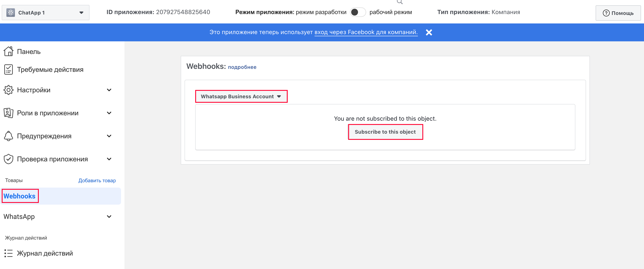Expand the Предупреждения chevron
Screen dimensions: 644x269
coord(109,136)
